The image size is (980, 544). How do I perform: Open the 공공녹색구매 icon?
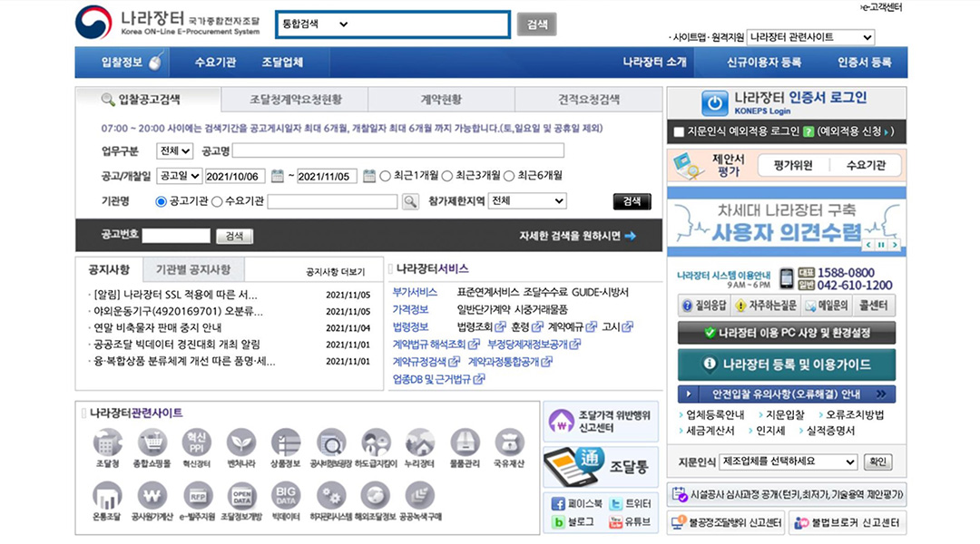point(419,496)
